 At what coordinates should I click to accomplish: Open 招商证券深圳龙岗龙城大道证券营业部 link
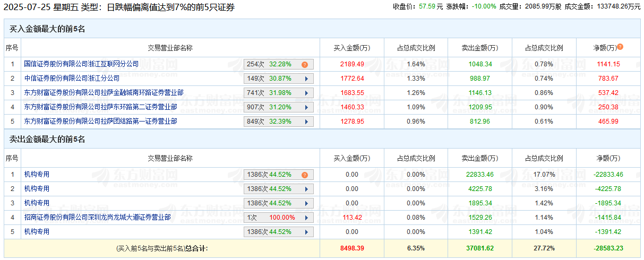97,218
